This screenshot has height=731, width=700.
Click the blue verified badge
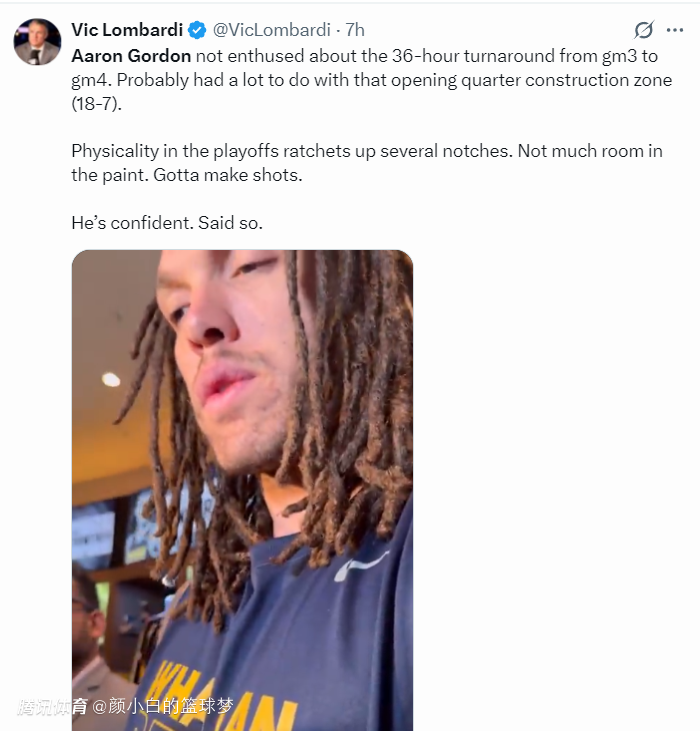pos(197,30)
